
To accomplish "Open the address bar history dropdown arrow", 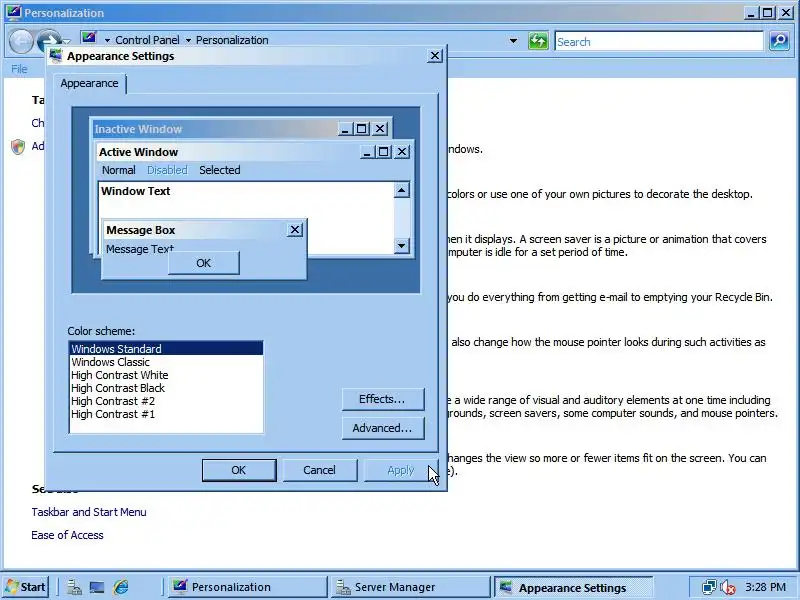I will [513, 41].
